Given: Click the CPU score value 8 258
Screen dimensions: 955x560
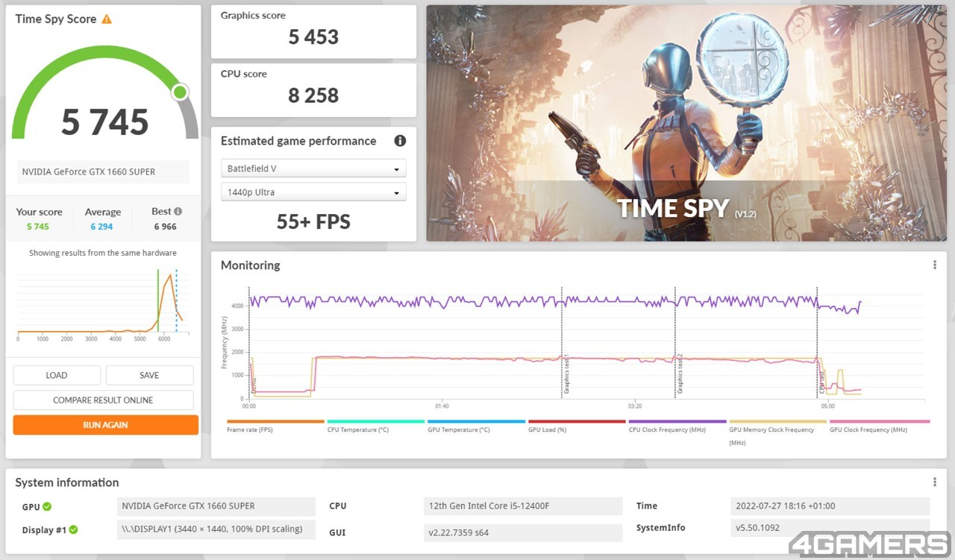Looking at the screenshot, I should (x=313, y=95).
